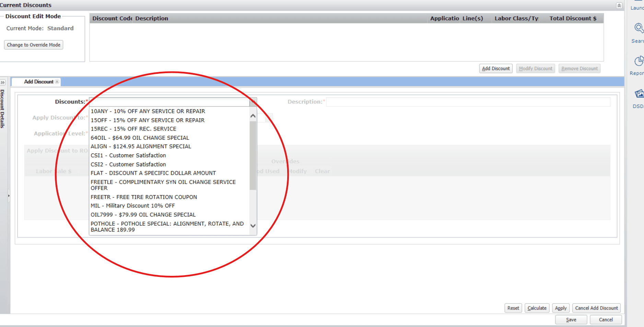This screenshot has width=644, height=327.
Task: Select ALIGN - $124.95 ALIGNMENT SPECIAL
Action: (x=141, y=146)
